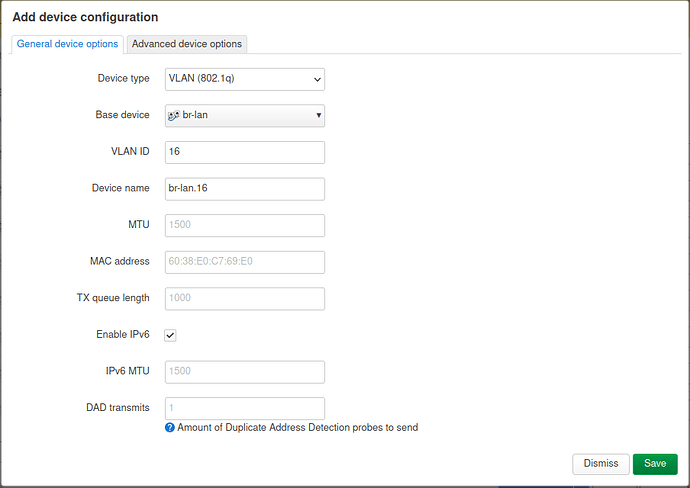Focus the IPv6 MTU input
This screenshot has height=488, width=690.
click(245, 372)
